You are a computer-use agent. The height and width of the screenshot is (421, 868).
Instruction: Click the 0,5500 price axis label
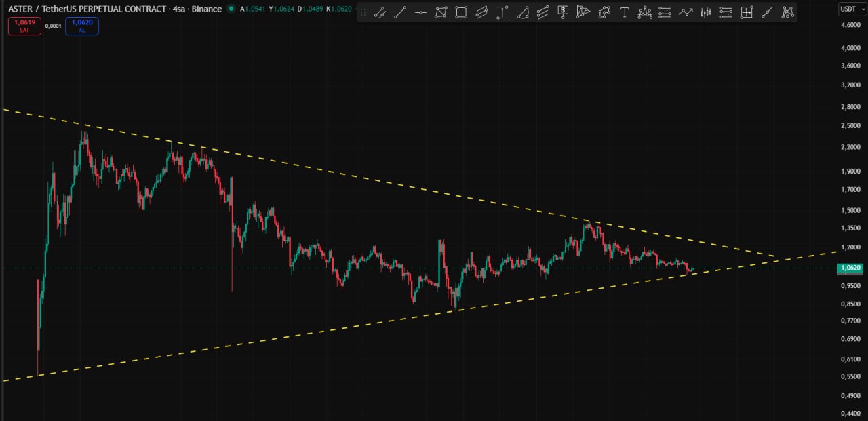pos(851,376)
